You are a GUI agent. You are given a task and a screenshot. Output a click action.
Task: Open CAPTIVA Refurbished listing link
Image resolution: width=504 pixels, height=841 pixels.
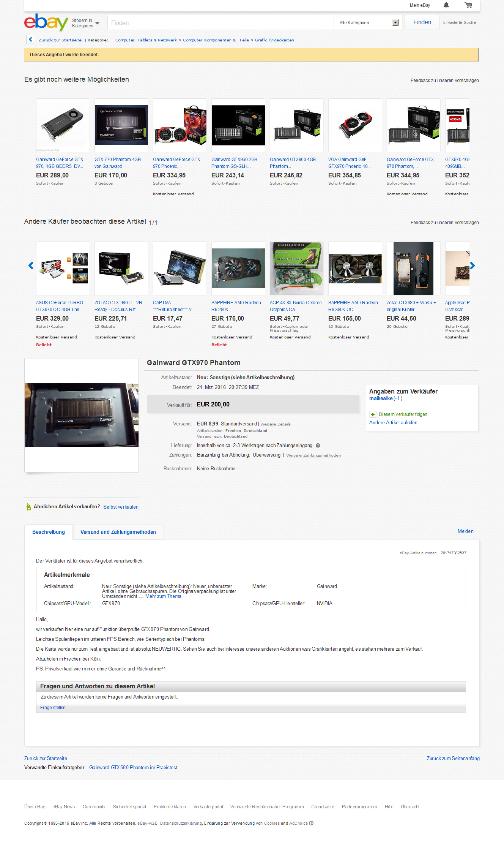point(174,306)
